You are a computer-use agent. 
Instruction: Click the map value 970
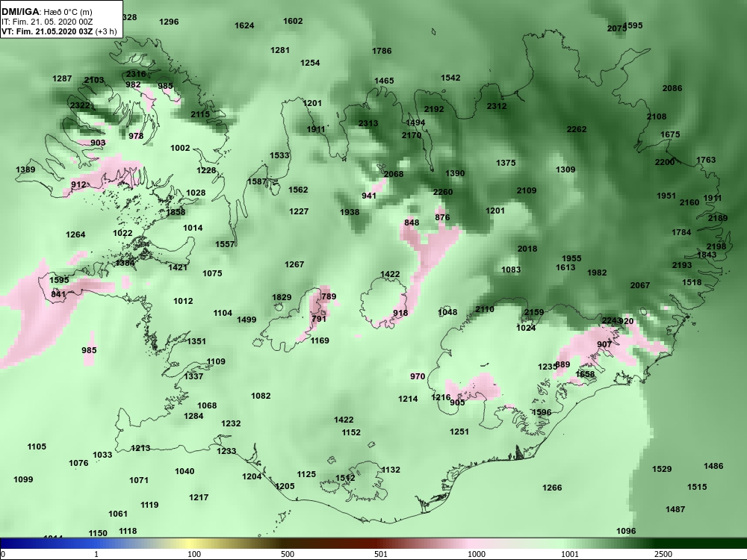tap(418, 376)
